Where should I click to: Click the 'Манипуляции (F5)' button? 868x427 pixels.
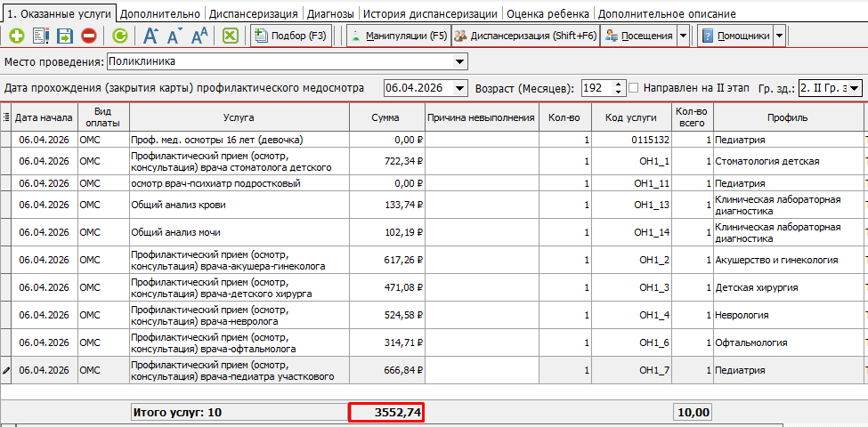point(397,36)
